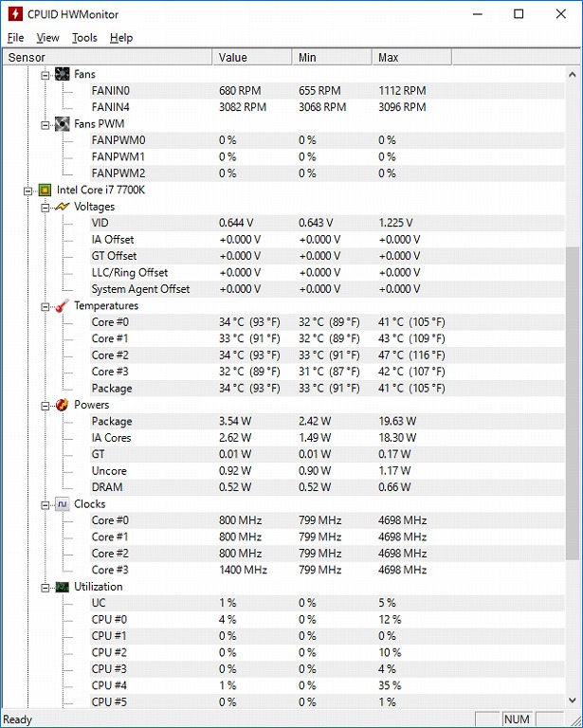Click the Voltages lightning icon
This screenshot has height=728, width=583.
point(62,206)
